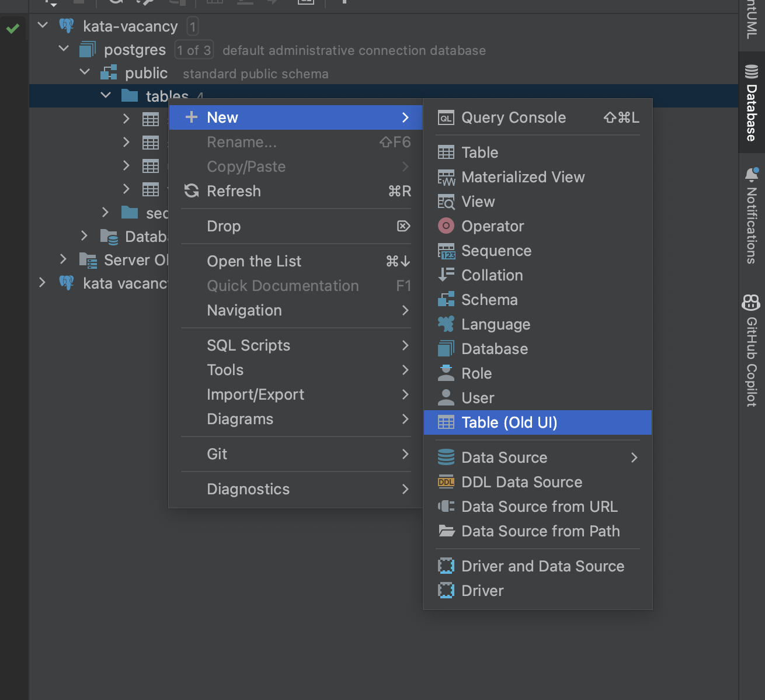Viewport: 765px width, 700px height.
Task: Click the Materialized View icon
Action: [x=446, y=178]
